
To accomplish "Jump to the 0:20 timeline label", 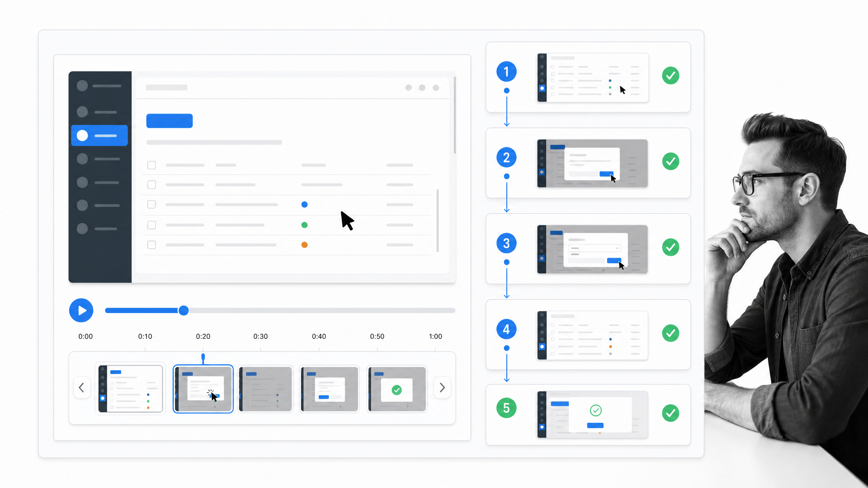I will 203,336.
